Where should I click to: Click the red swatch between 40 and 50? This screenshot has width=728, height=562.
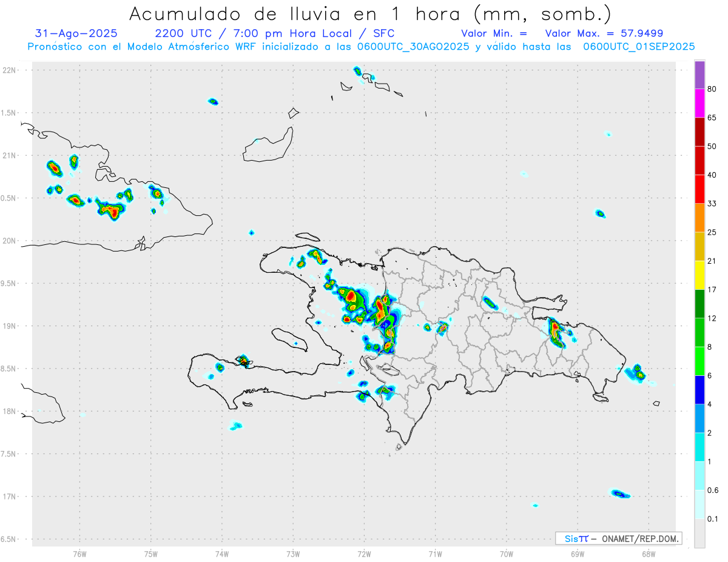(699, 160)
